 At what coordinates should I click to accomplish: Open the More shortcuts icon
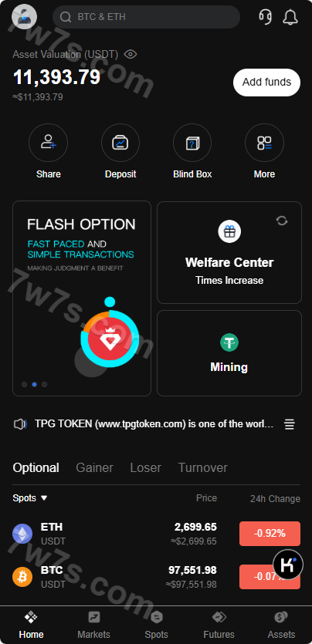pyautogui.click(x=264, y=143)
